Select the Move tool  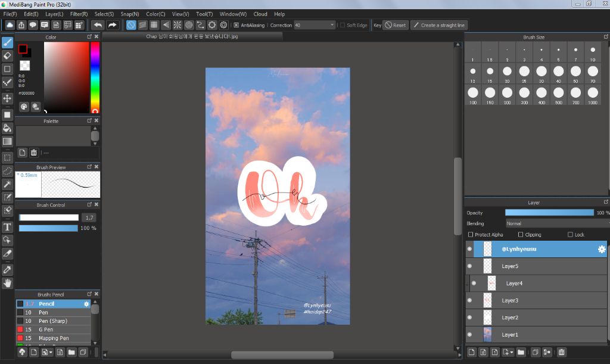7,98
